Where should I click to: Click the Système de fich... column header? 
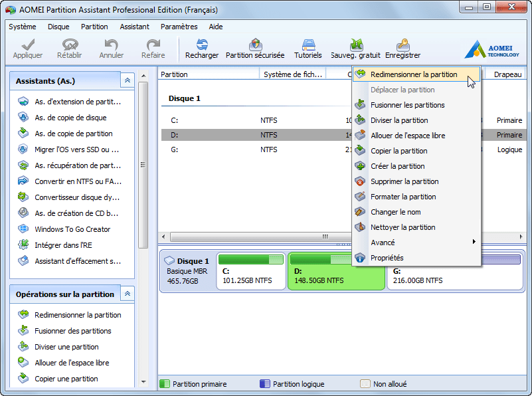(x=292, y=74)
